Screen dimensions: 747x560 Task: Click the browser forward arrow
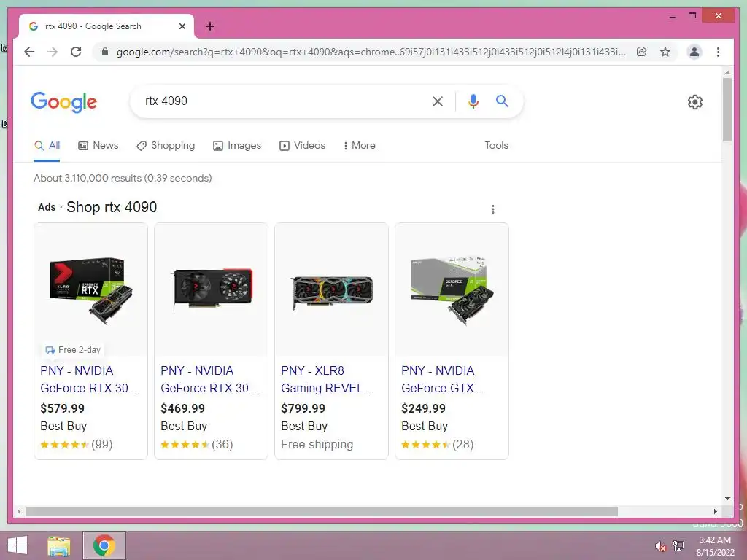click(53, 52)
